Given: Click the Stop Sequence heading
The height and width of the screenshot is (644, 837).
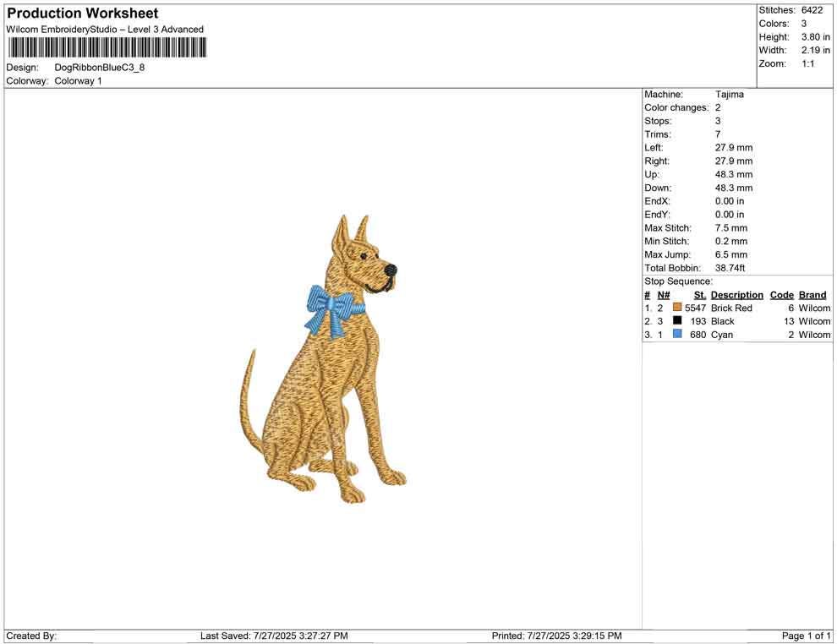Looking at the screenshot, I should tap(677, 281).
